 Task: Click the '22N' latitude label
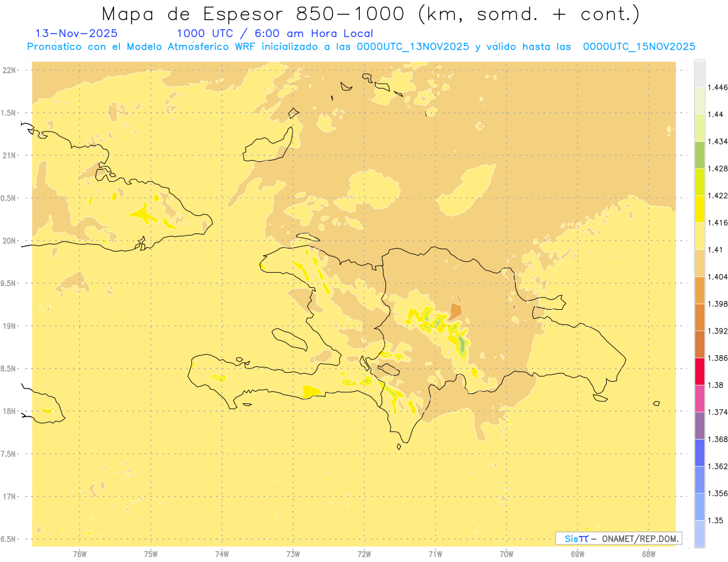[x=8, y=70]
